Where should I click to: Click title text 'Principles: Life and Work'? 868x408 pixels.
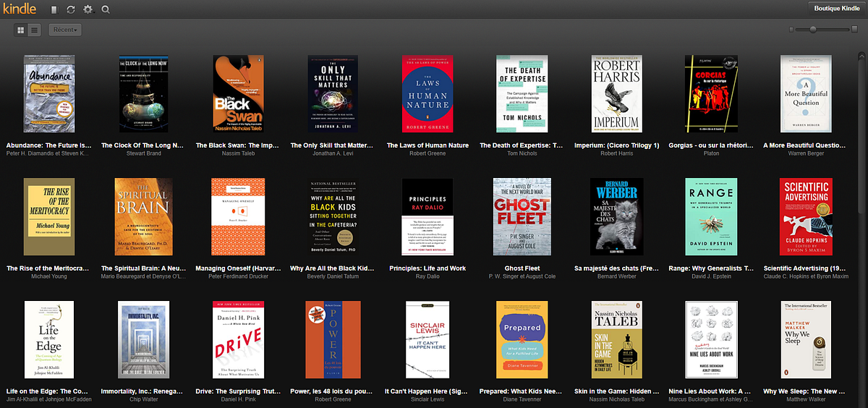pos(427,268)
